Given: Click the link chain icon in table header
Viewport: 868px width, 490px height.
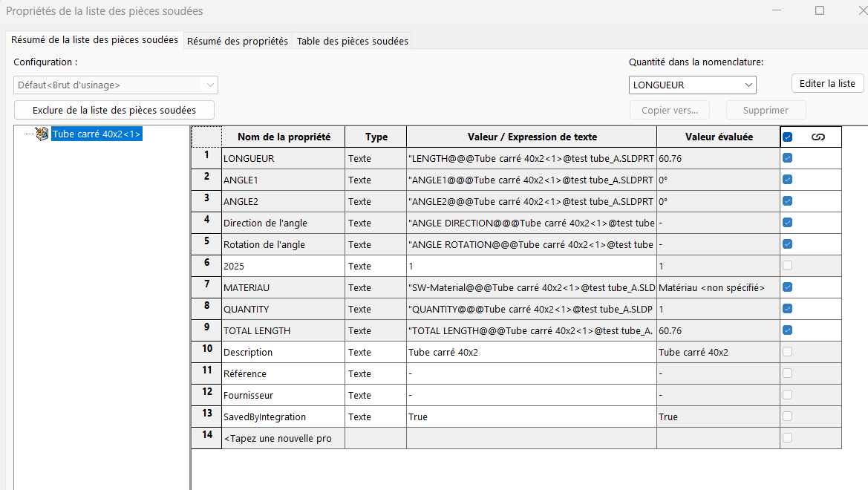Looking at the screenshot, I should pyautogui.click(x=818, y=137).
